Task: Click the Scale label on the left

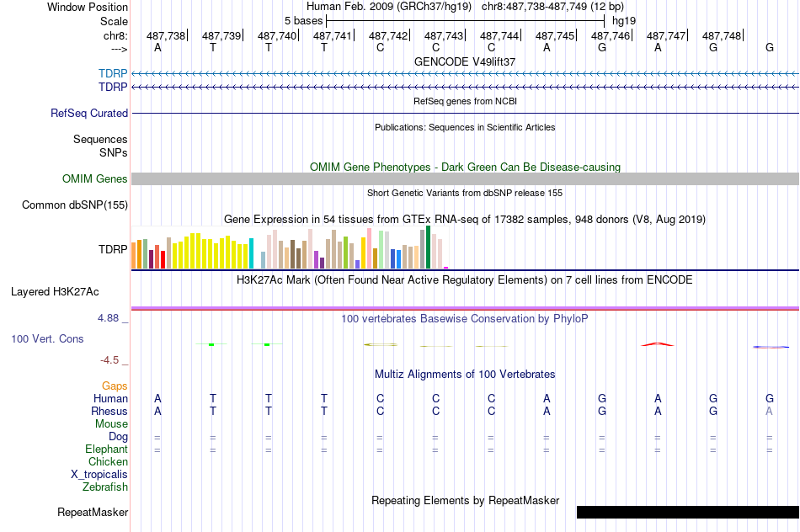Action: [114, 21]
